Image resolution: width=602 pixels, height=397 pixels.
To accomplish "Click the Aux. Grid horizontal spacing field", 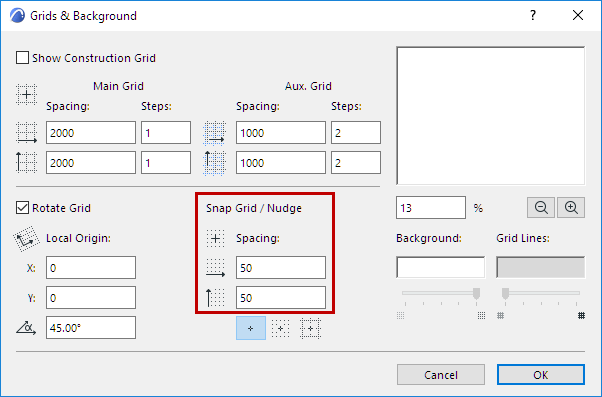I will [281, 133].
